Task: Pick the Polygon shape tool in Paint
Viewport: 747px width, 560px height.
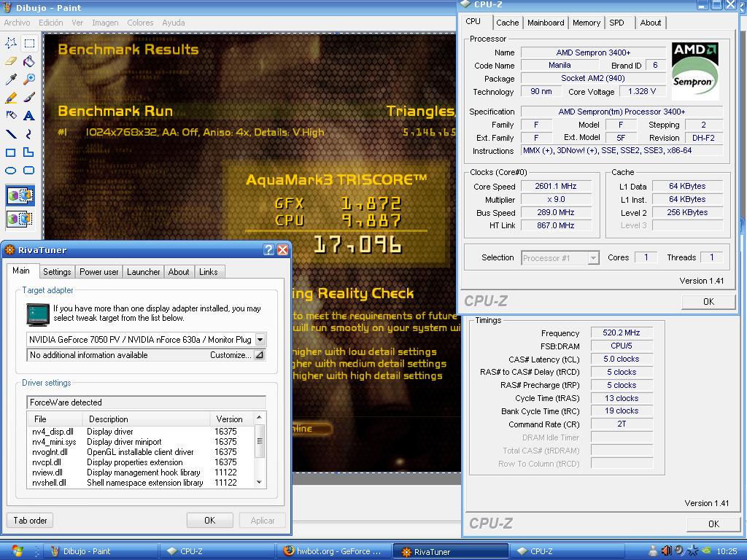Action: click(29, 152)
